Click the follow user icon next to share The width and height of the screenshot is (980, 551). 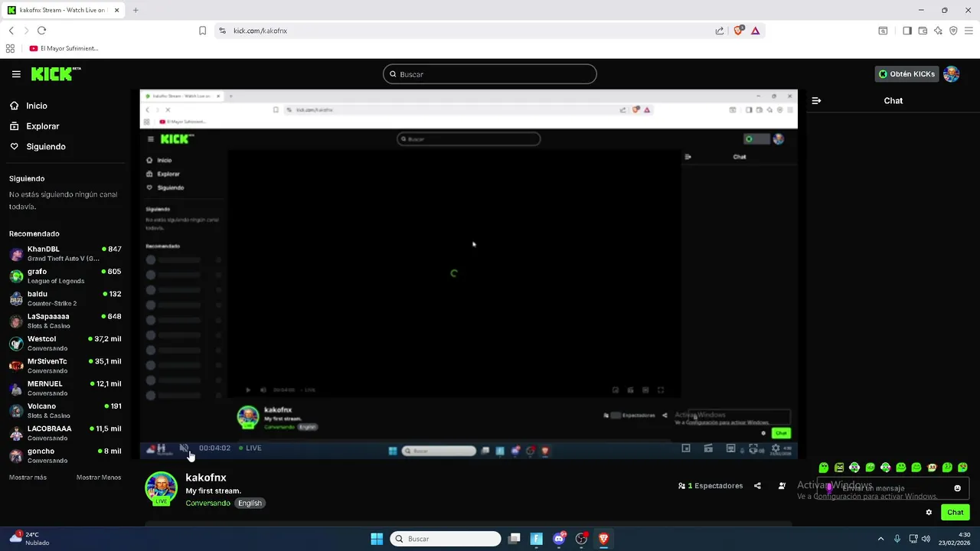pos(782,486)
